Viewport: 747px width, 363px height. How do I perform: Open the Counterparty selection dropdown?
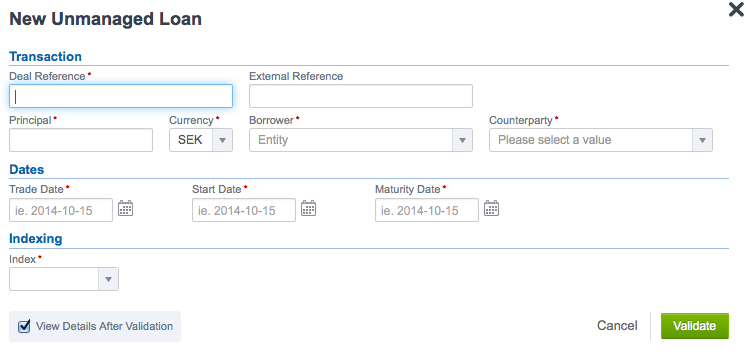click(601, 140)
